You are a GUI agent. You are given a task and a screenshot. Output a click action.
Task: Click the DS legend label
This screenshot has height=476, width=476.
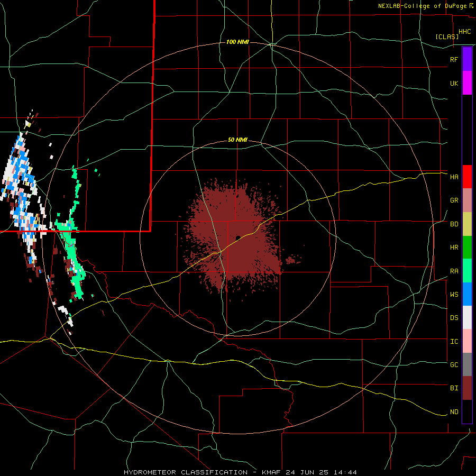(454, 318)
